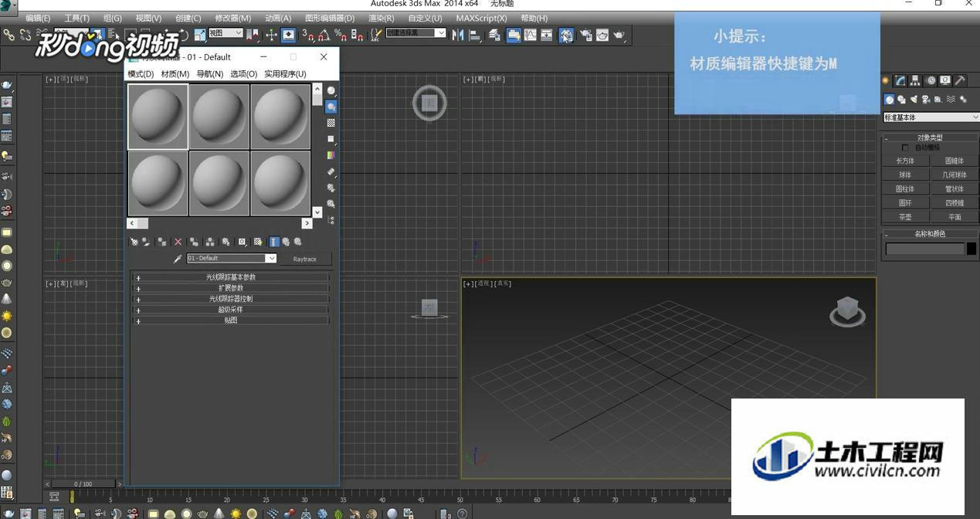Open the 材质(M) menu in Material Editor
This screenshot has height=519, width=980.
point(175,74)
